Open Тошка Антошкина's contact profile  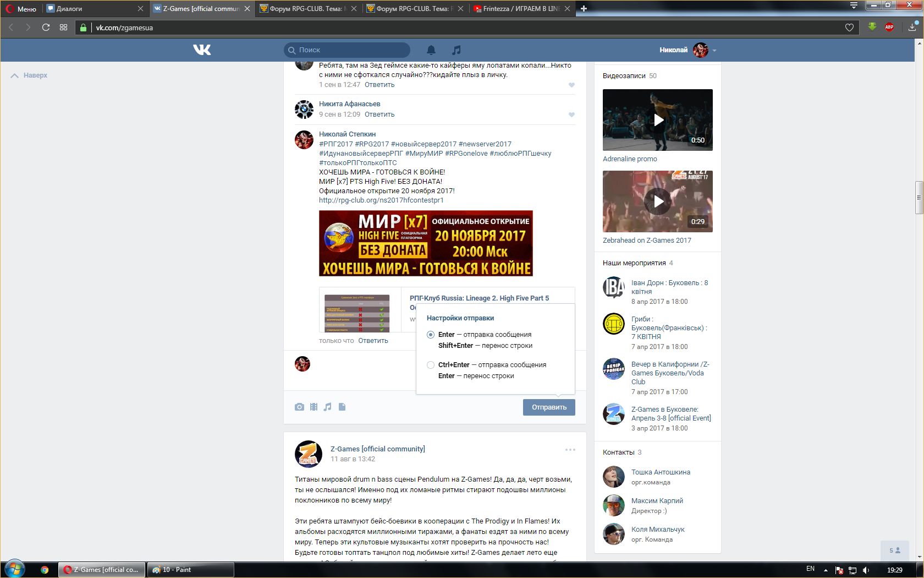pyautogui.click(x=661, y=472)
